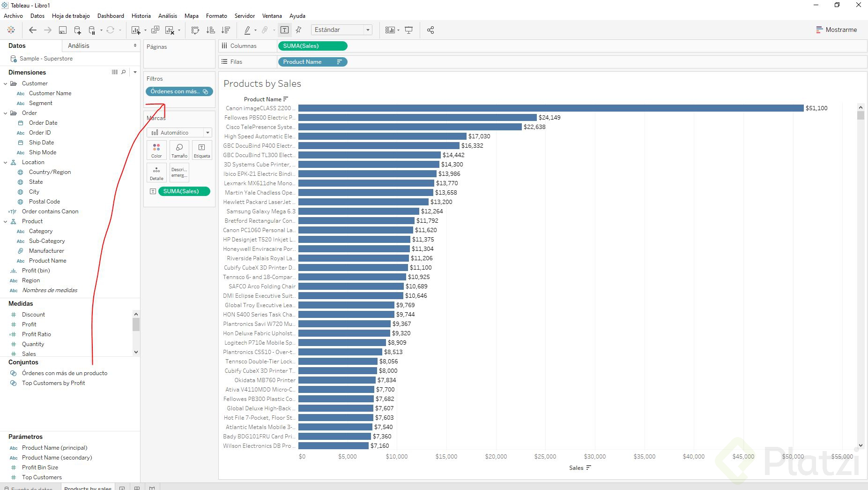Open dropdown arrow beside new worksheet icon
Viewport: 868px width, 490px height.
[x=145, y=30]
